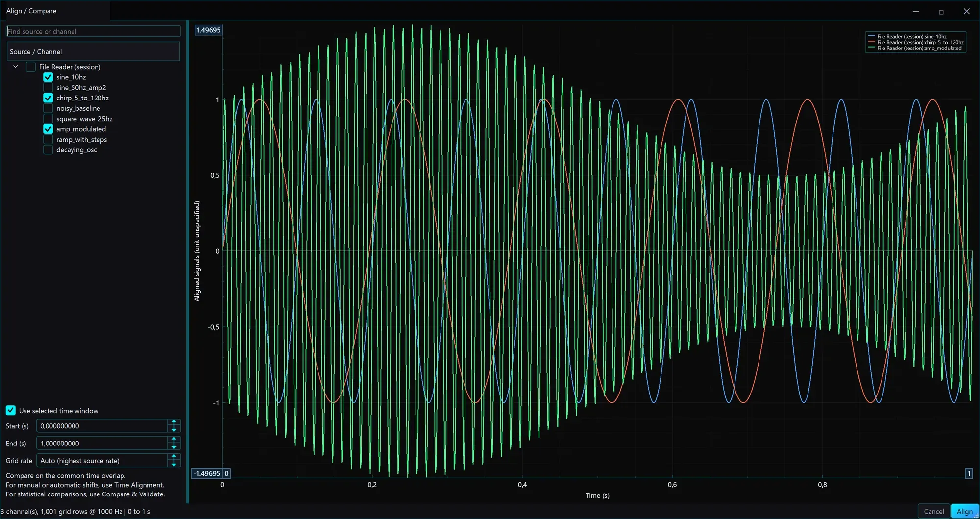Select the chirp_5_to_120hz channel label
Viewport: 980px width, 519px height.
coord(82,98)
